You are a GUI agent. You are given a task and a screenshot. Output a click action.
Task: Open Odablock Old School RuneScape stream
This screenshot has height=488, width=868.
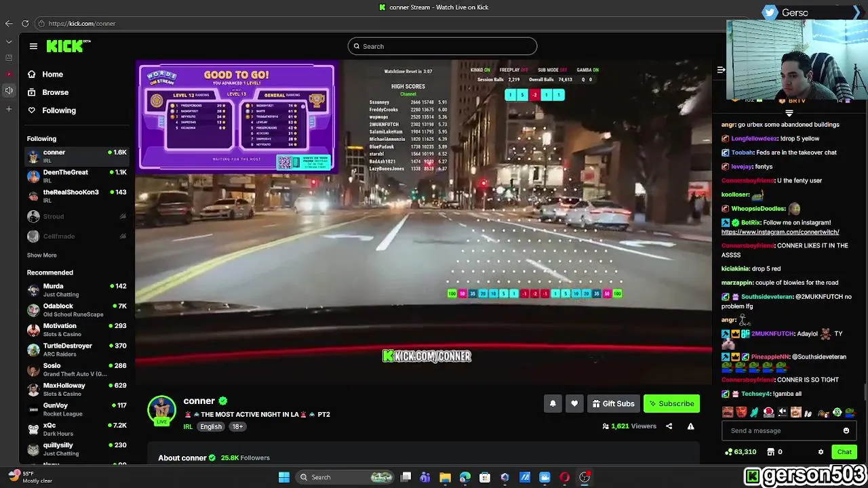click(x=77, y=310)
